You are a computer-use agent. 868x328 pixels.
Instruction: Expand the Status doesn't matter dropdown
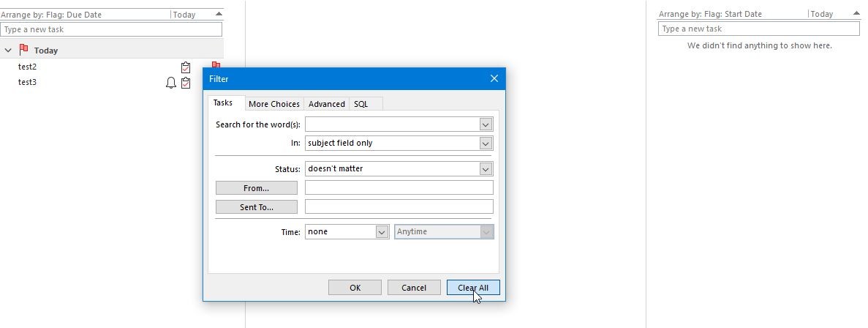tap(486, 168)
